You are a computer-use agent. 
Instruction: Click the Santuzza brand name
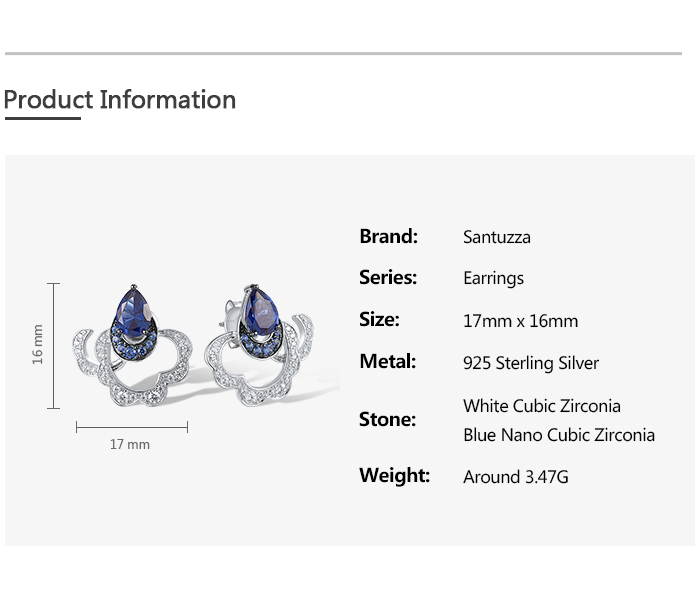pos(497,238)
